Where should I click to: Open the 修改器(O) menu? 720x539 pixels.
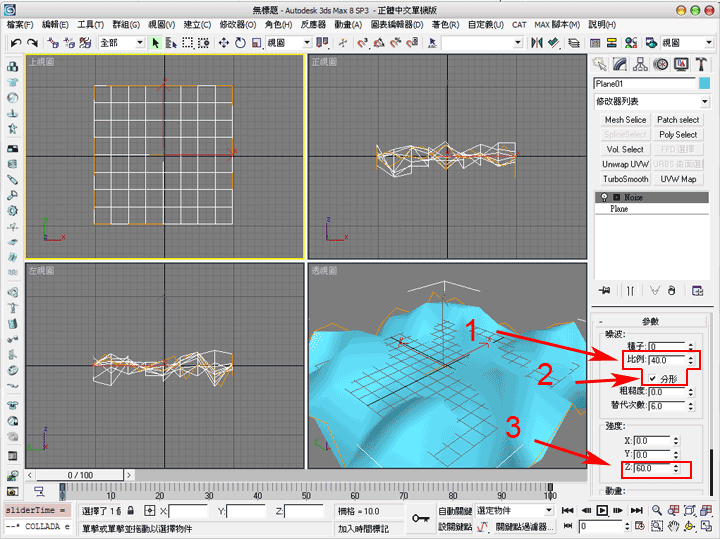[238, 25]
